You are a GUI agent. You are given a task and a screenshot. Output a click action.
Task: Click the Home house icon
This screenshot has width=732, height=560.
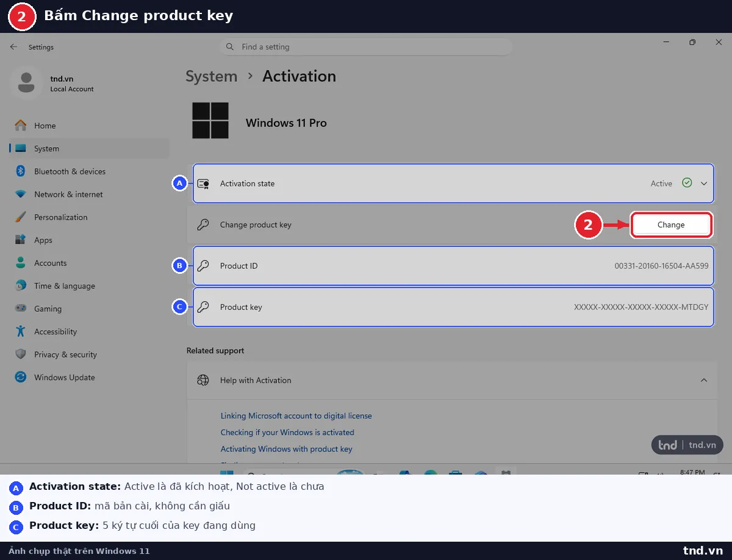[21, 125]
